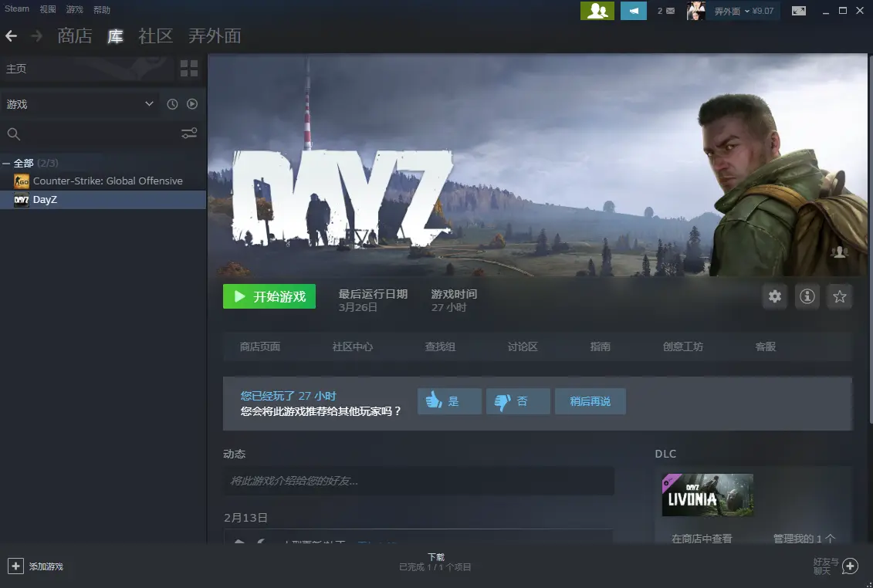The image size is (873, 588).
Task: Add DayZ to favorites with star
Action: pos(840,296)
